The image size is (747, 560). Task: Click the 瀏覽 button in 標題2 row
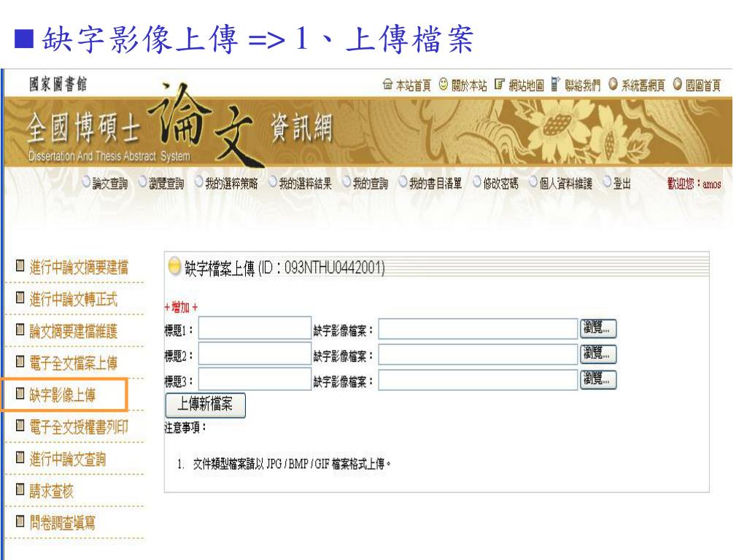[598, 354]
